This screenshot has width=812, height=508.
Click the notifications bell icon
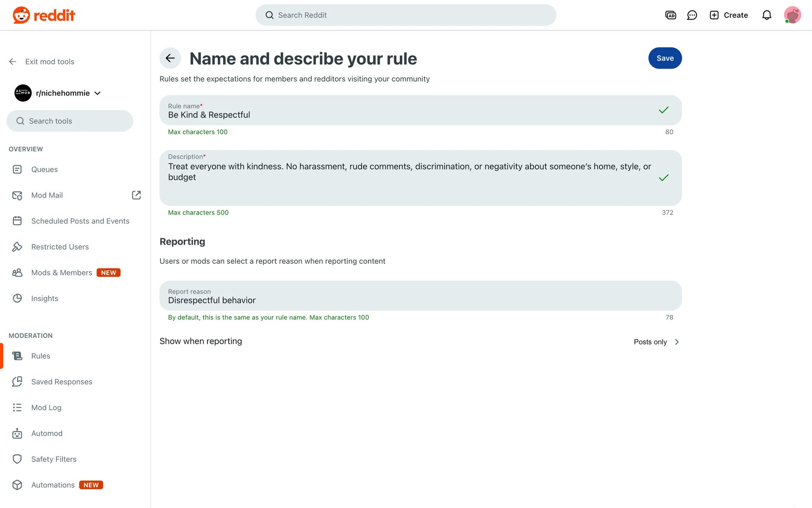(767, 15)
